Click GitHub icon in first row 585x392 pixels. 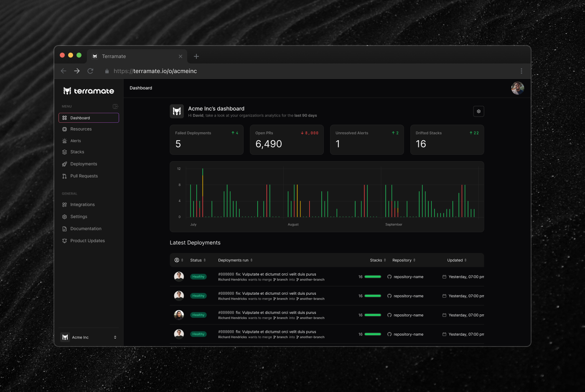389,277
